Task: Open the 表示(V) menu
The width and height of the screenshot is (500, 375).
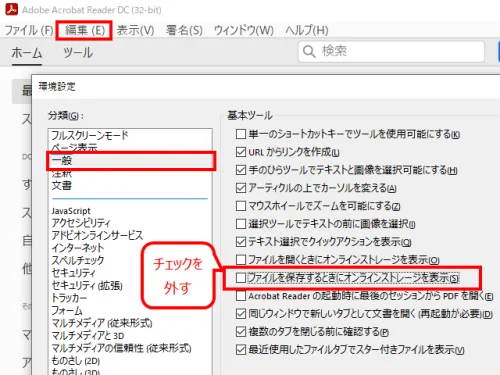Action: coord(135,30)
